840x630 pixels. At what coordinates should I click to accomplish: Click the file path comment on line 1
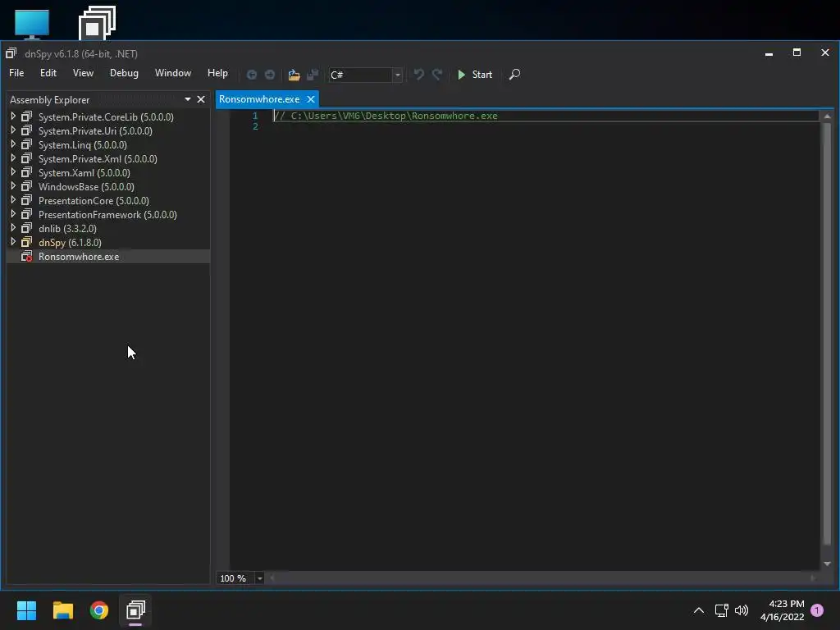[x=386, y=116]
